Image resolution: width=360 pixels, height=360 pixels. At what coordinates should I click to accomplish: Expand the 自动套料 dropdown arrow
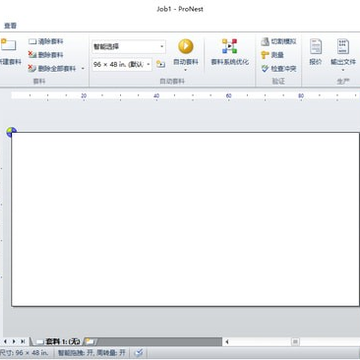coord(186,70)
